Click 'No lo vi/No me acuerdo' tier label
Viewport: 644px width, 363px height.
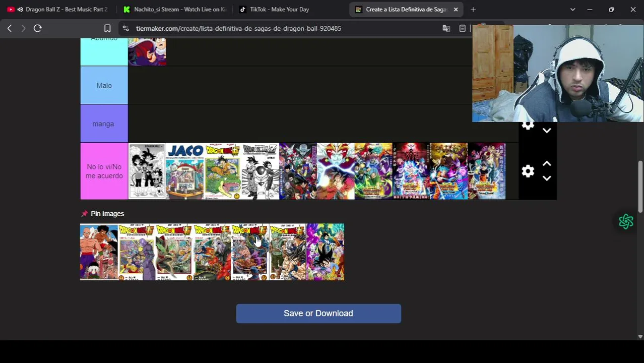pyautogui.click(x=104, y=171)
